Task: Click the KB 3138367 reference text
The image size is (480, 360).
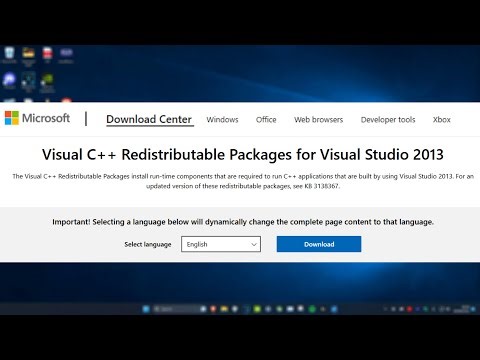Action: (x=322, y=186)
